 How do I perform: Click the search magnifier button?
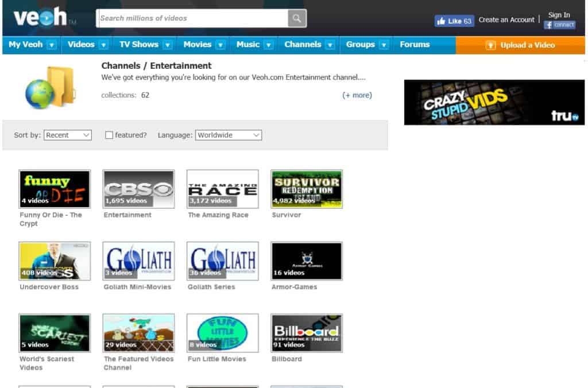(x=297, y=18)
